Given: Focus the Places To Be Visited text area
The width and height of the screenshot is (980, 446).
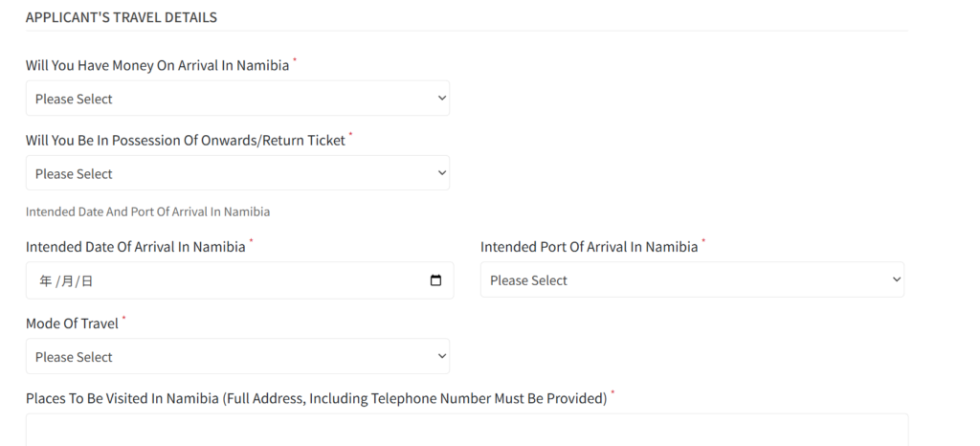Looking at the screenshot, I should pyautogui.click(x=466, y=431).
